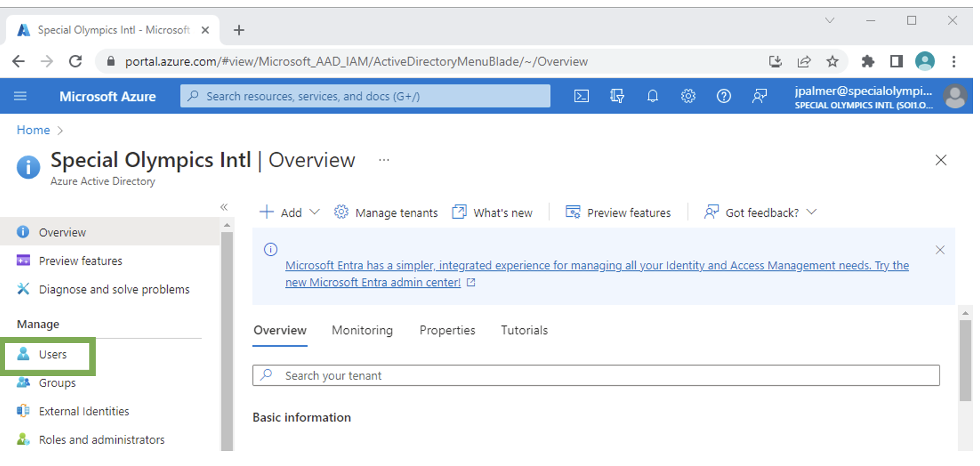Click the Search your tenant field
Image resolution: width=980 pixels, height=466 pixels.
(x=596, y=375)
